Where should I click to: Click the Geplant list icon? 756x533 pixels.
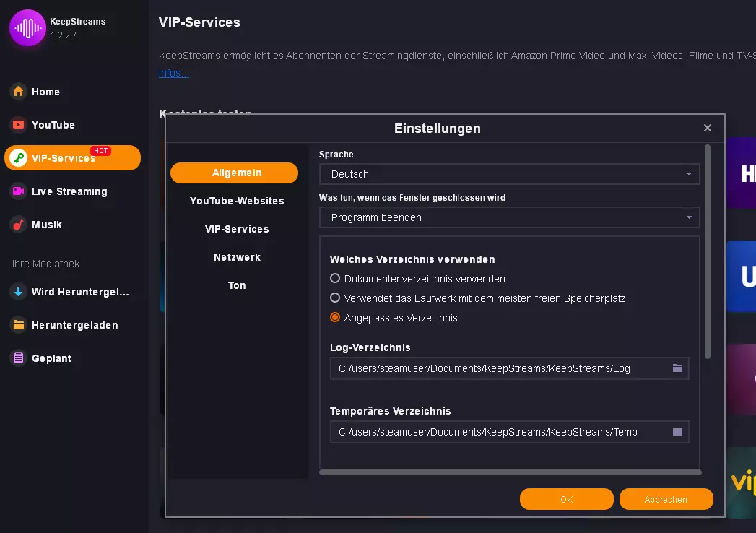click(x=18, y=358)
